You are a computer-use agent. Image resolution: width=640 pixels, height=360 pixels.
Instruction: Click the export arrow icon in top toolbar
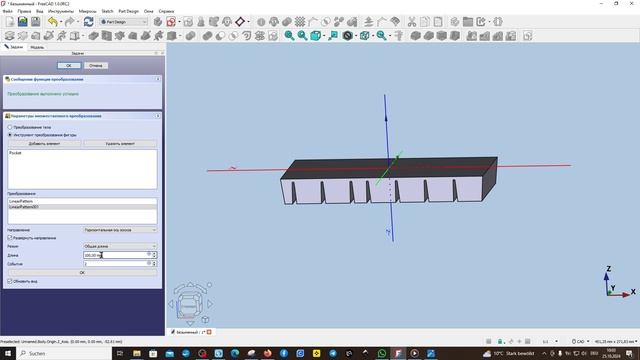(481, 22)
